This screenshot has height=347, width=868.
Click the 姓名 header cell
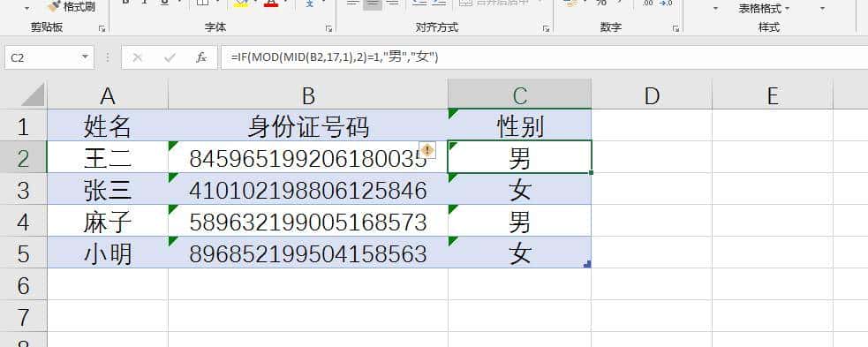pyautogui.click(x=108, y=125)
